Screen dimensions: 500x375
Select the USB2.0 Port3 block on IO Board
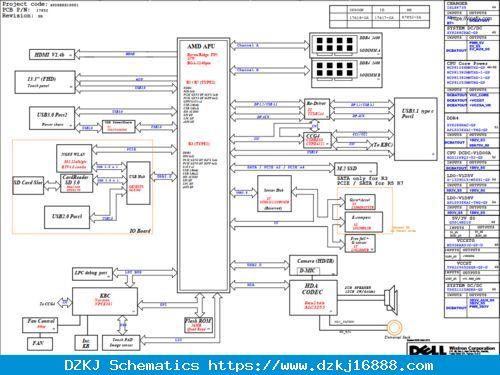coord(67,217)
